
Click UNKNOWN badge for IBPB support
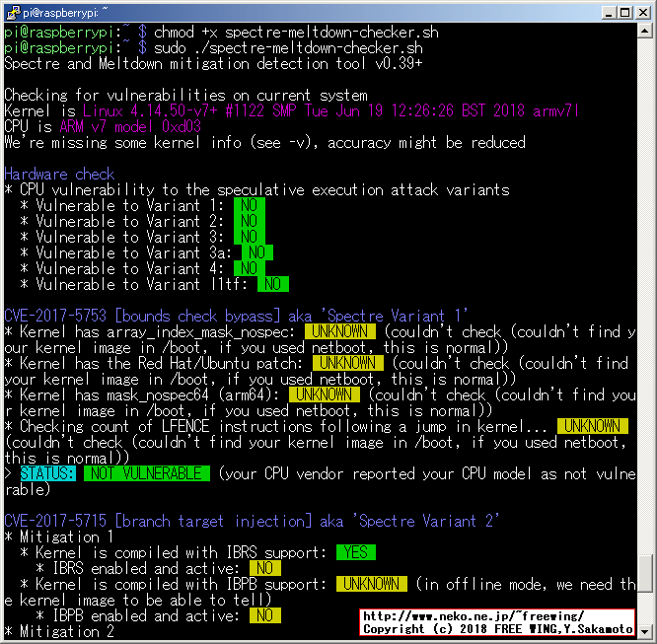(371, 584)
